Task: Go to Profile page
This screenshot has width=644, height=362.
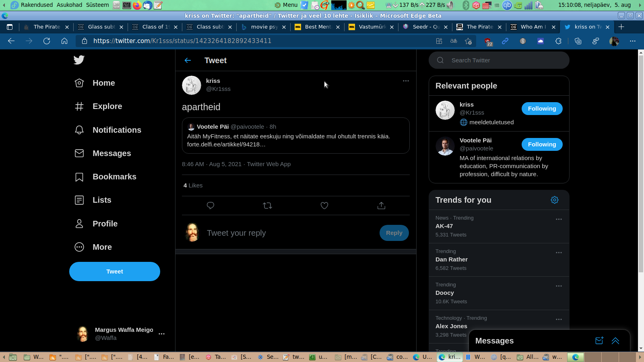Action: pos(96,224)
